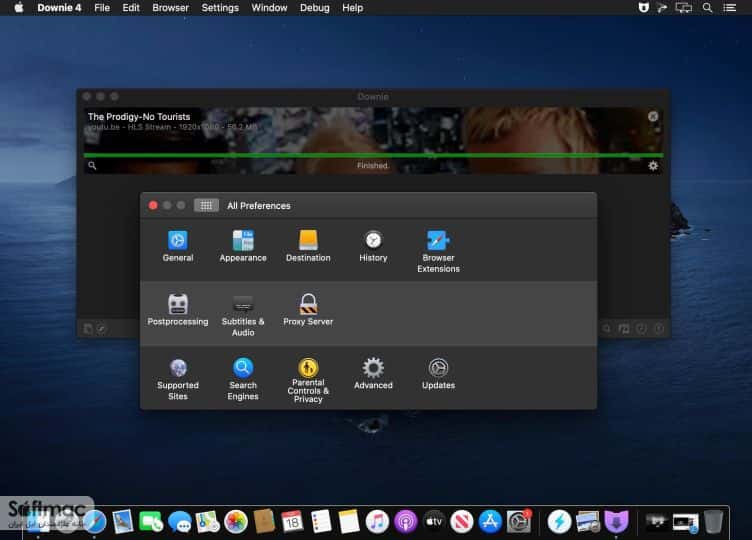Image resolution: width=752 pixels, height=540 pixels.
Task: Open the Search Engines pane
Action: coord(243,379)
